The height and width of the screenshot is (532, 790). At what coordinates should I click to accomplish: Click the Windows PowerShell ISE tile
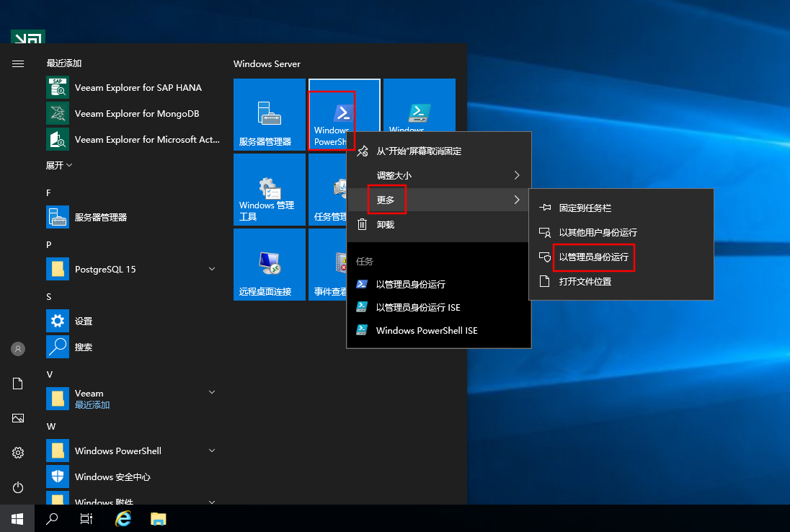(x=420, y=105)
